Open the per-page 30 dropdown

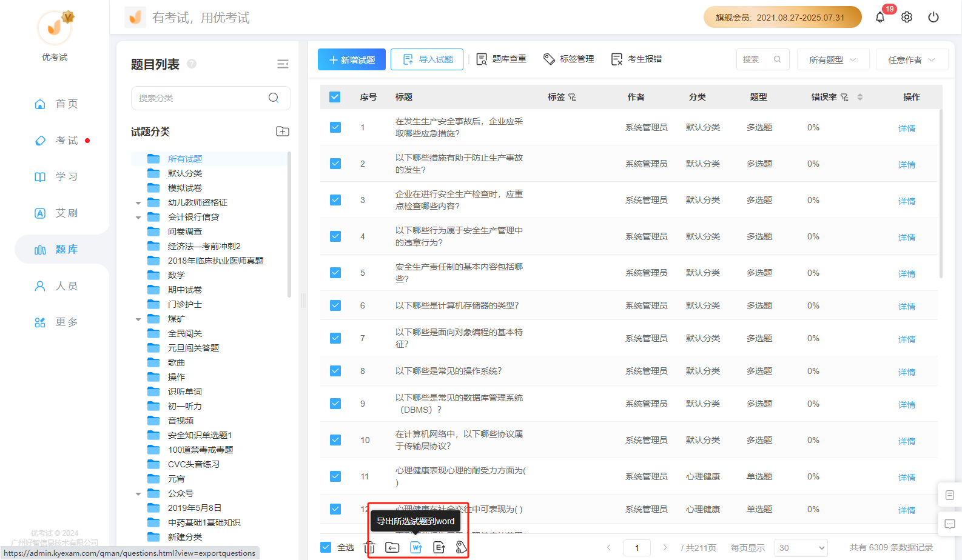coord(801,548)
